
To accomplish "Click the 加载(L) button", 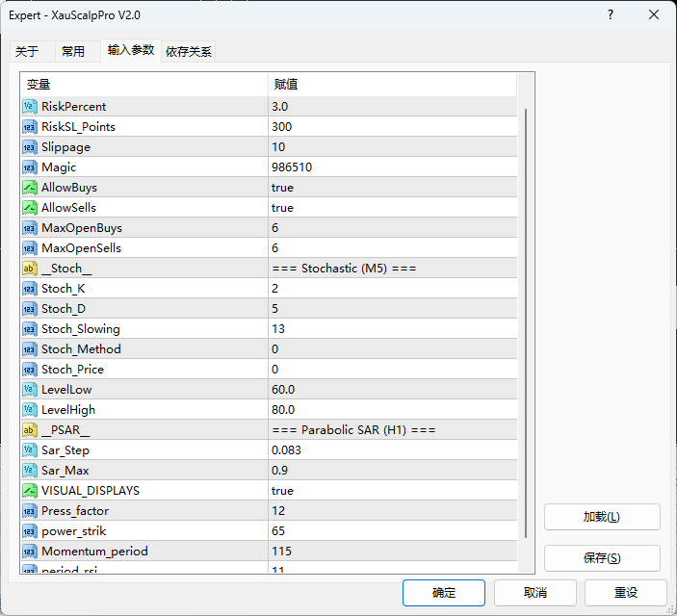I will (602, 517).
